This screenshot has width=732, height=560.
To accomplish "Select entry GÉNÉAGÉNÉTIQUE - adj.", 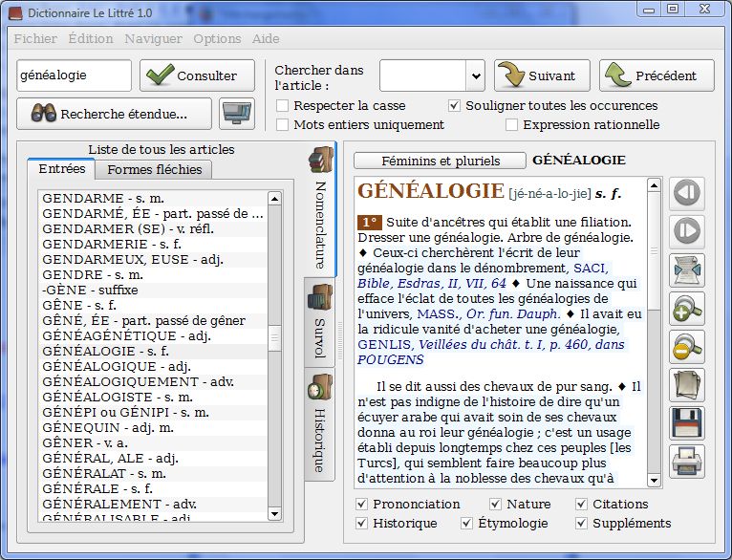I will [154, 336].
